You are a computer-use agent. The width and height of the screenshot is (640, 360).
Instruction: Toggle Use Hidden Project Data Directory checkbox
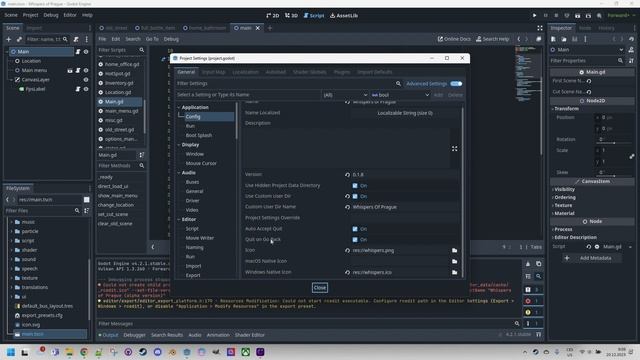[355, 186]
